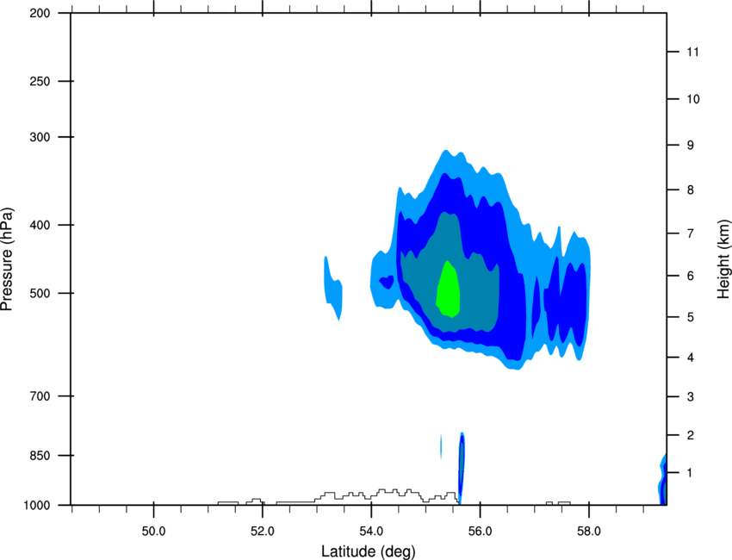Click the Height (km) axis title
This screenshot has width=732, height=560.
tap(723, 258)
